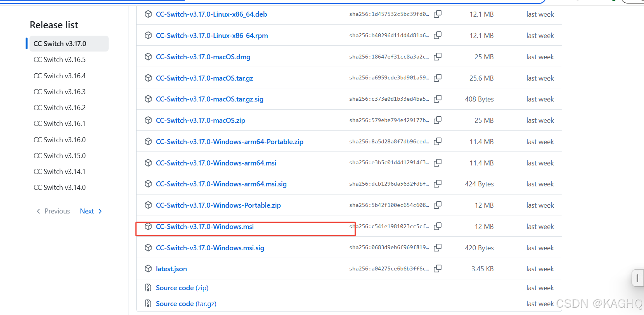Click the Release list heading
Screen dimensions: 644x315
(54, 25)
